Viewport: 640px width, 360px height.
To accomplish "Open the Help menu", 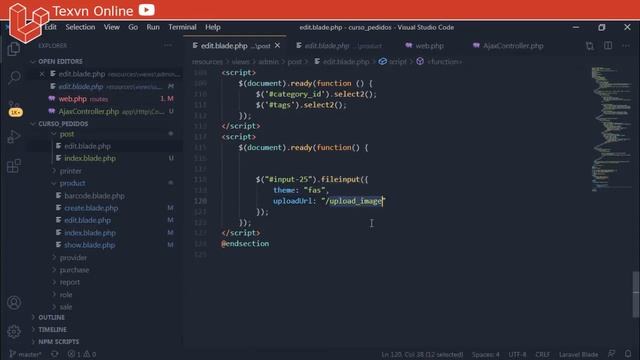I will tap(213, 27).
